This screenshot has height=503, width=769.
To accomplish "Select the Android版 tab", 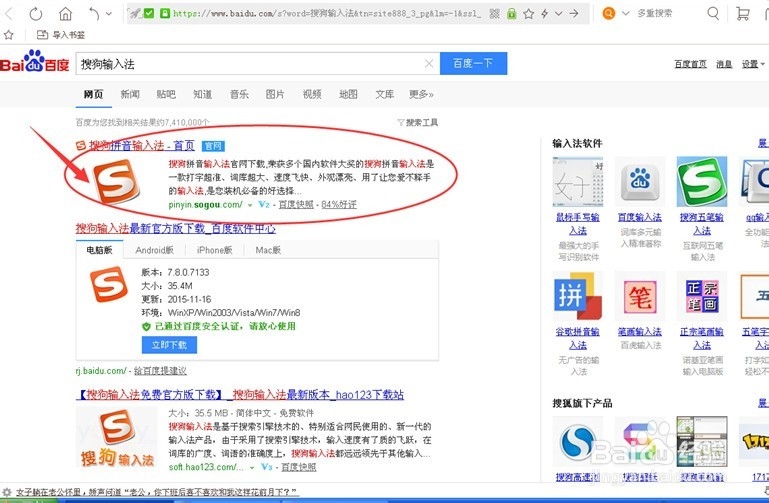I will tap(154, 250).
